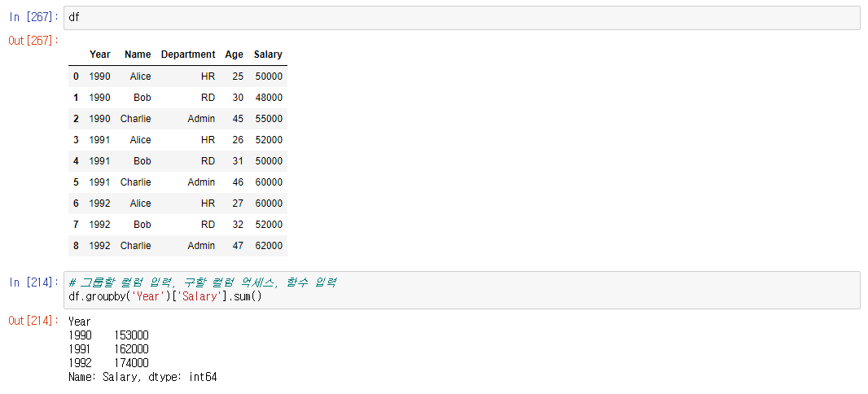Click row index 1 in the dataframe

click(76, 98)
